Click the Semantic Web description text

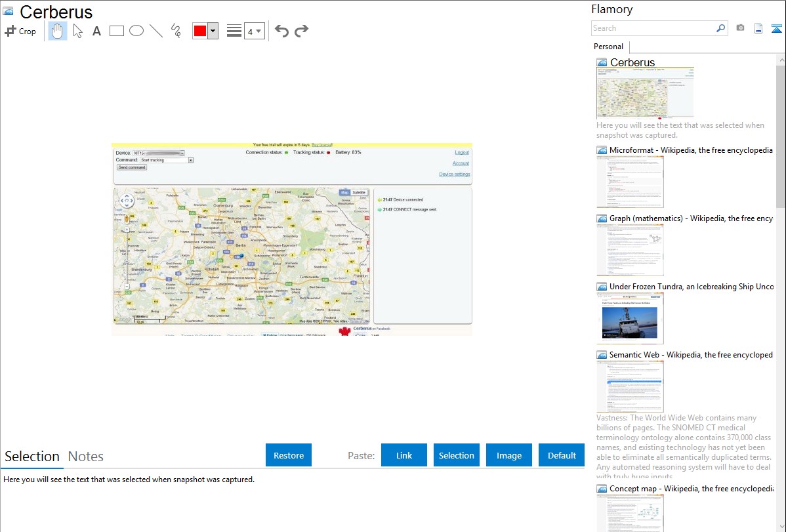pos(685,447)
